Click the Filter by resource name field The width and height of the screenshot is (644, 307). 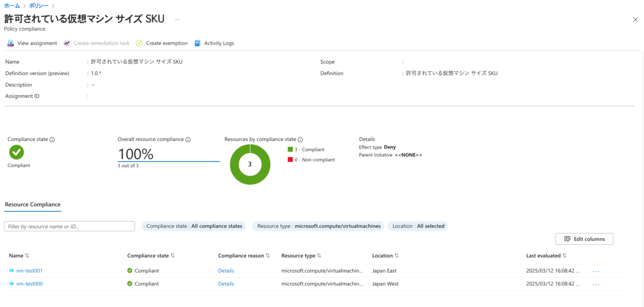click(x=69, y=226)
